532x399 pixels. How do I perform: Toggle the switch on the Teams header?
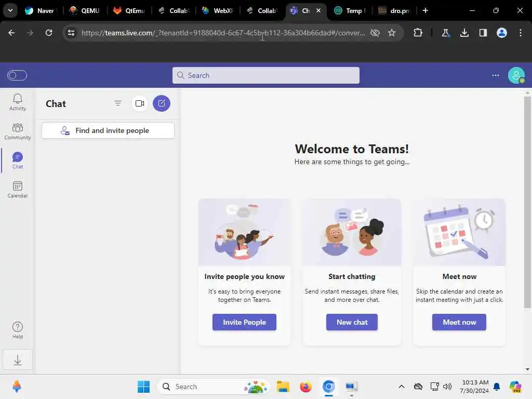click(x=17, y=75)
